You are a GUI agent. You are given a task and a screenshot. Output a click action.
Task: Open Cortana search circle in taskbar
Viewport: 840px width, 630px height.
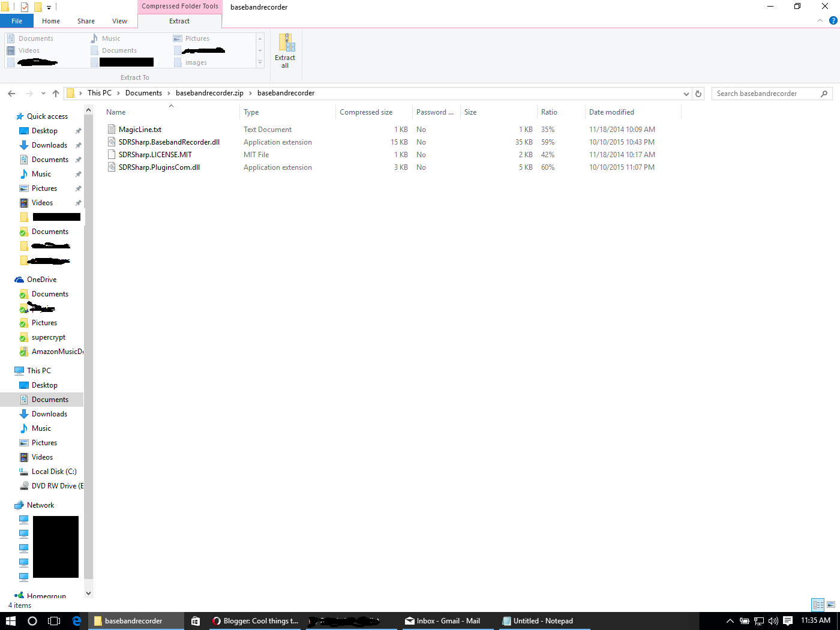pos(32,621)
